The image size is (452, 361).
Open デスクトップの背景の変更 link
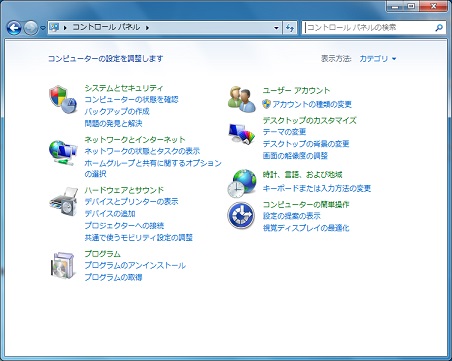tap(306, 144)
